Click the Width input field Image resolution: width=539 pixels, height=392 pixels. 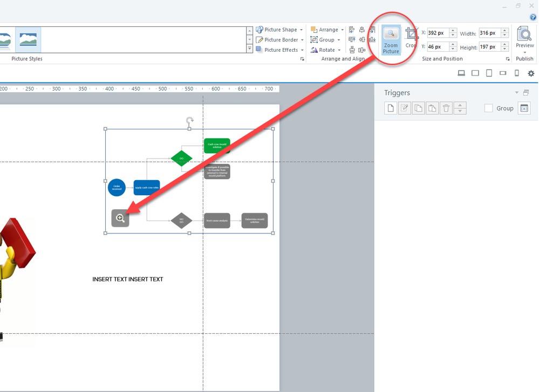pos(490,33)
